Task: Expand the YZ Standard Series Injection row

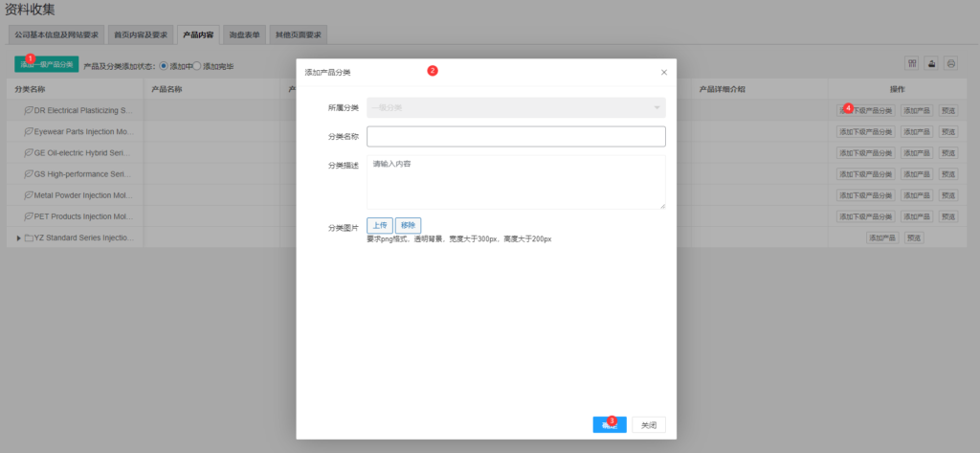Action: point(18,238)
